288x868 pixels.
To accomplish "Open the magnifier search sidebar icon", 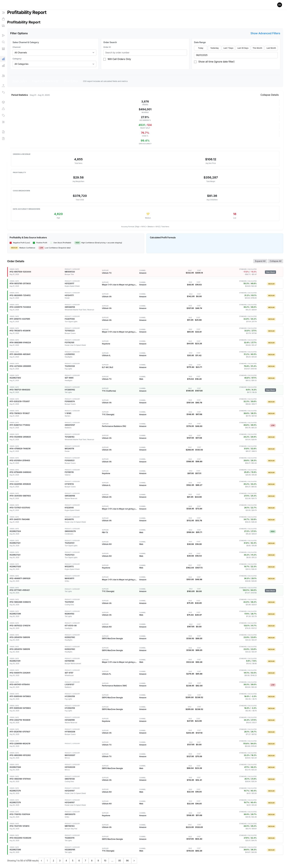I will [x=3, y=42].
